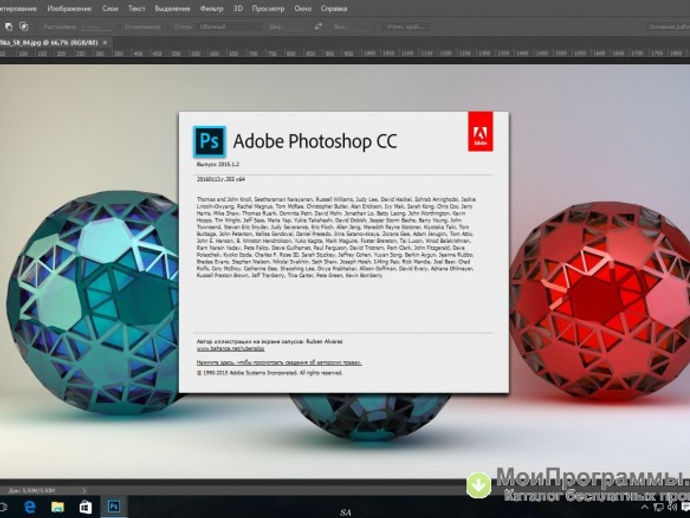
Task: Open File Explorer from the taskbar
Action: click(x=58, y=507)
